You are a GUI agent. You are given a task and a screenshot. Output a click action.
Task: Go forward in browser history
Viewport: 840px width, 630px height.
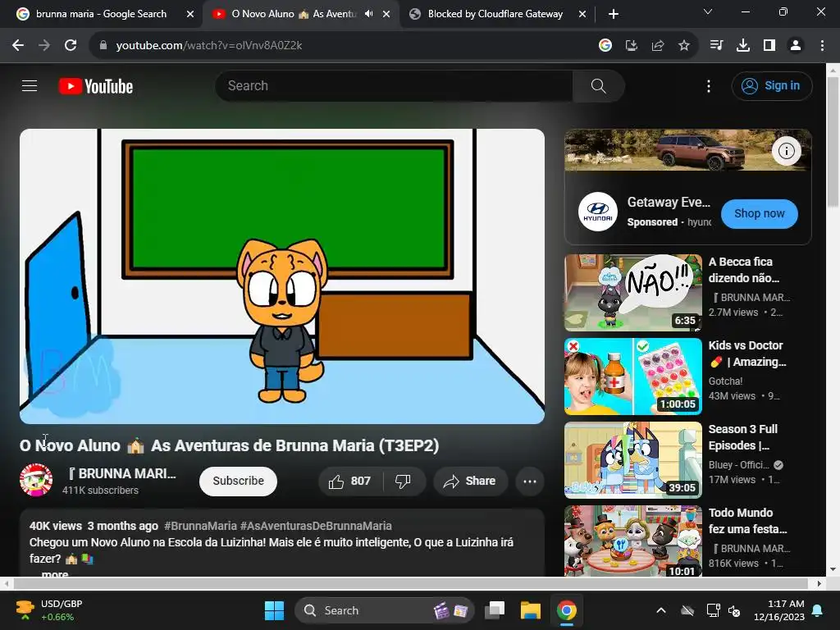(x=44, y=46)
